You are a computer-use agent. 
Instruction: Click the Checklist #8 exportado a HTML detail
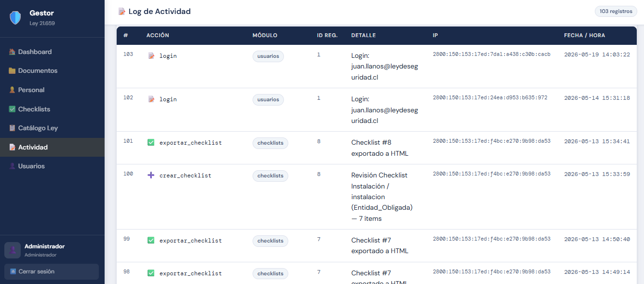point(380,148)
